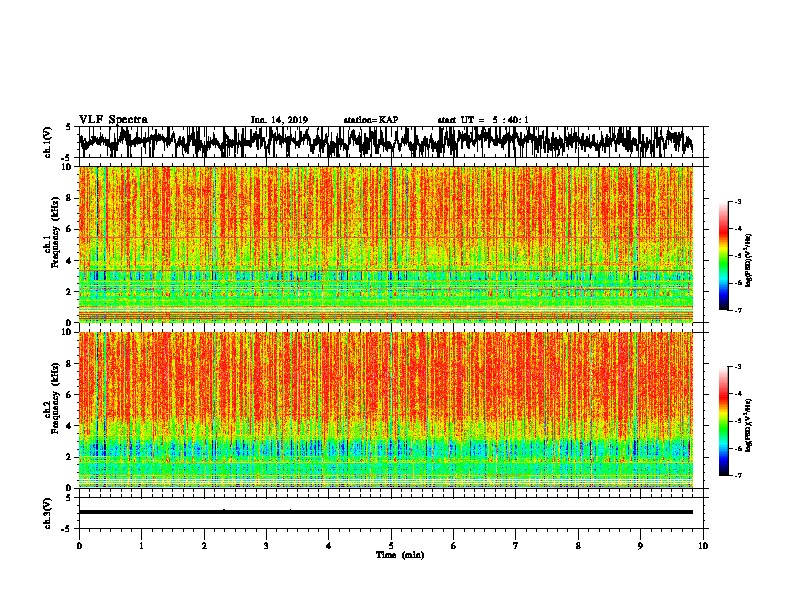Click Time axis tick label "5"
This screenshot has width=792, height=612.
[391, 546]
